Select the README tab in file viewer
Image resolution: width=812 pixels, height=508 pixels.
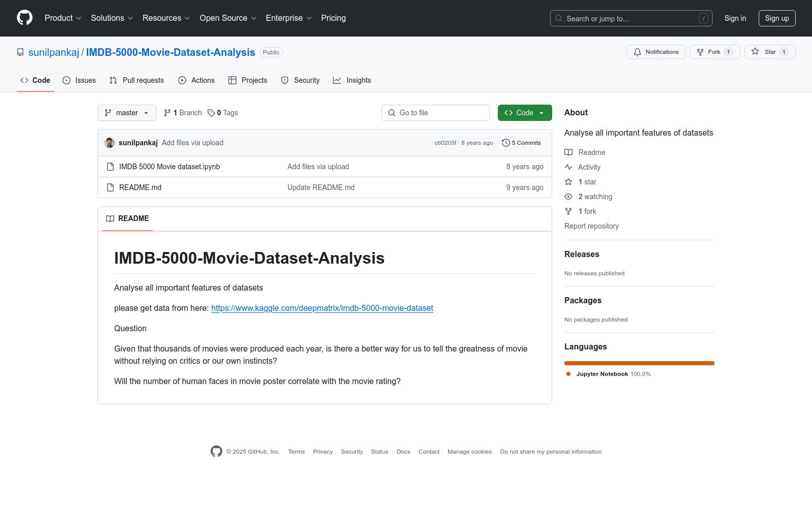click(x=127, y=218)
